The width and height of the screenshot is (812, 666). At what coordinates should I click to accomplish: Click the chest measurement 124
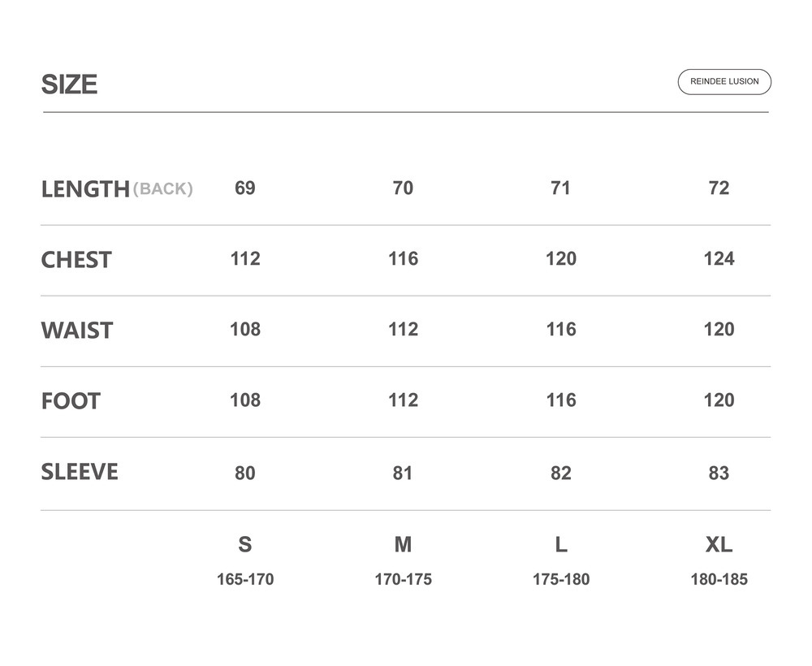(719, 259)
